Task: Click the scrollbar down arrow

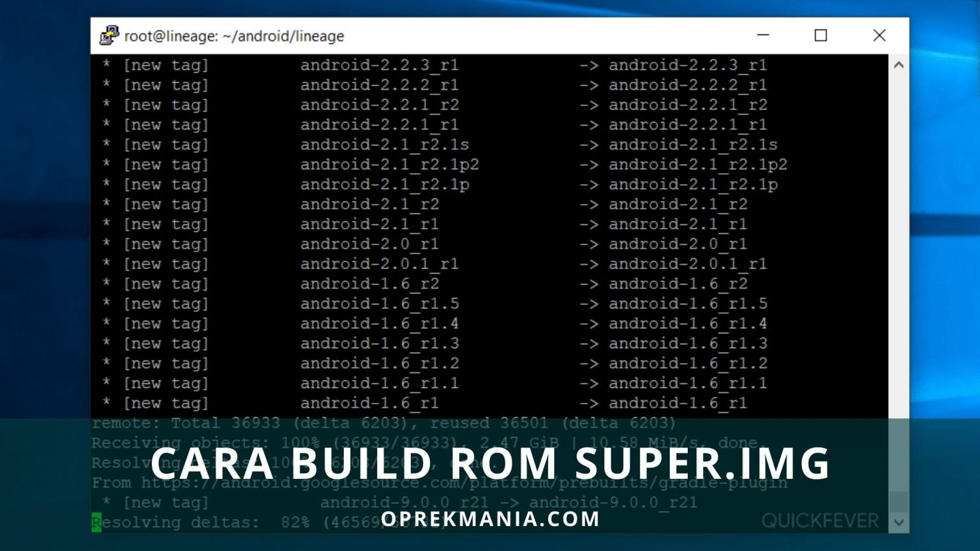Action: [899, 521]
